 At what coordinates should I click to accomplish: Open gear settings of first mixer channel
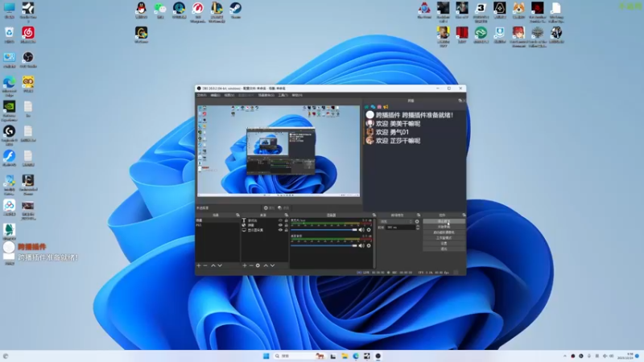(x=369, y=230)
